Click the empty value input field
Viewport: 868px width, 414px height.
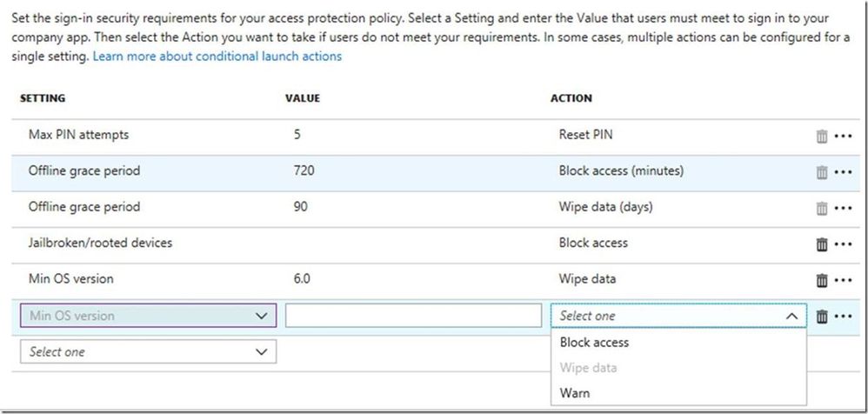click(413, 316)
